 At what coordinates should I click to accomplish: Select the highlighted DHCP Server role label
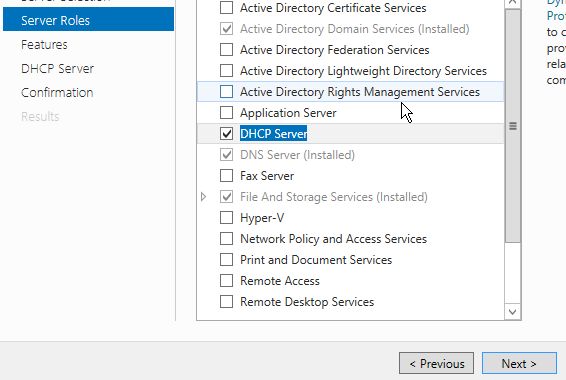tap(274, 134)
